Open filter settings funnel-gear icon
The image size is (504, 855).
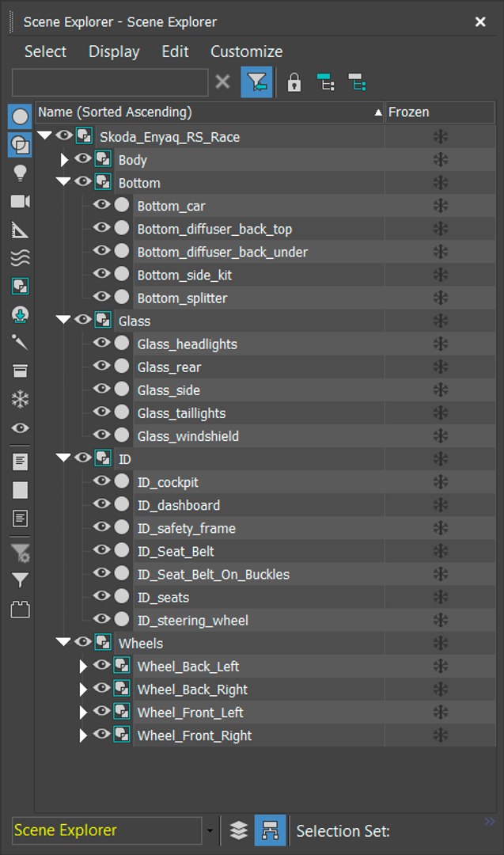pyautogui.click(x=20, y=553)
